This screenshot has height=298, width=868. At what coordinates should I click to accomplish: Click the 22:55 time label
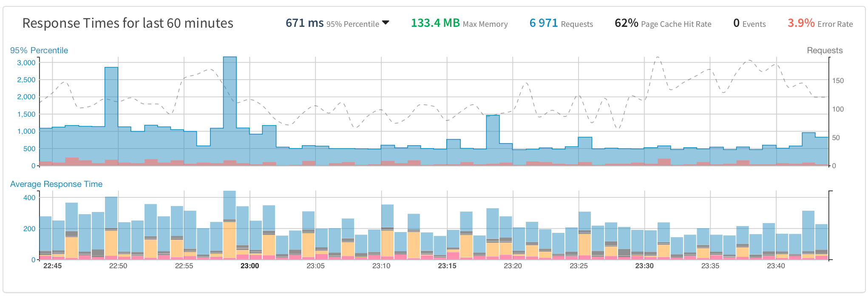pyautogui.click(x=184, y=266)
